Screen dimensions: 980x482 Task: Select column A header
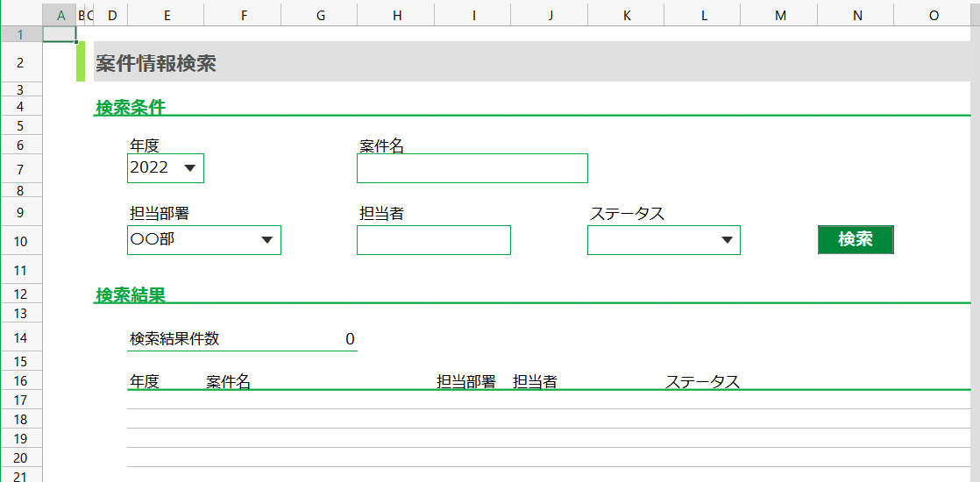pyautogui.click(x=60, y=16)
